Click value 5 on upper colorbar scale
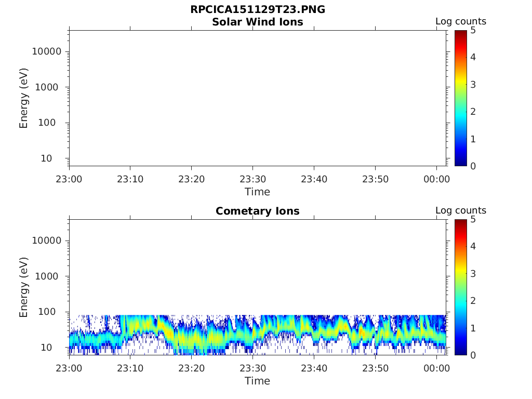This screenshot has width=532, height=399. tap(473, 30)
